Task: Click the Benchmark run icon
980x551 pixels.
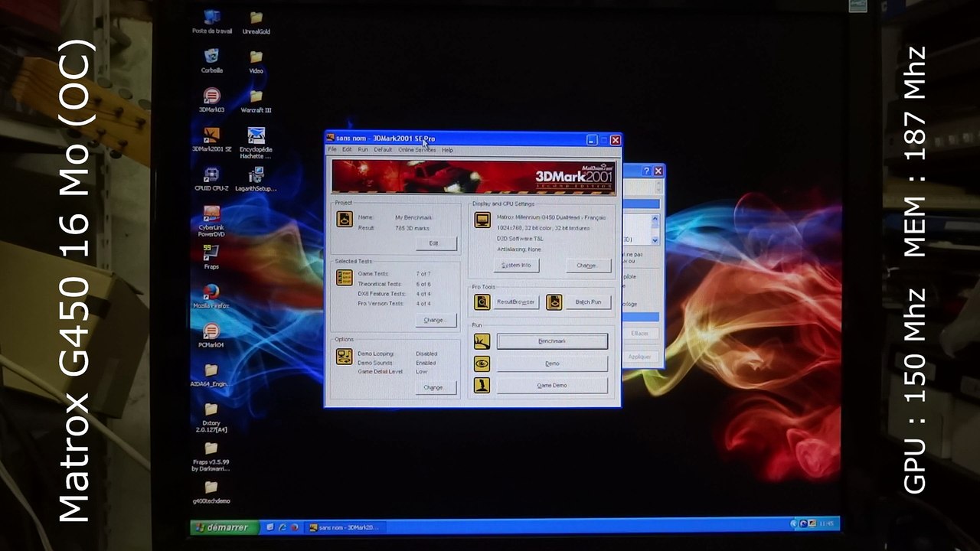Action: pyautogui.click(x=482, y=341)
